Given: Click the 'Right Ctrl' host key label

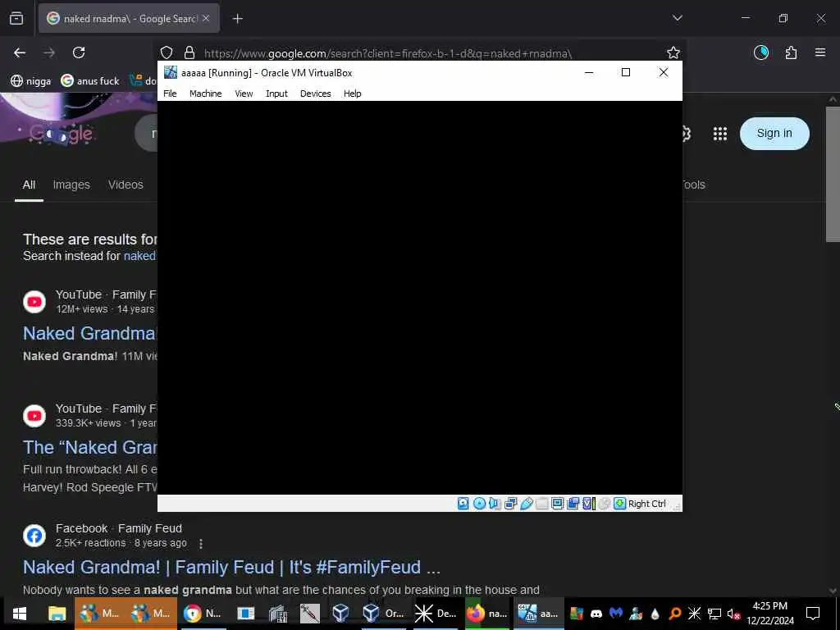Looking at the screenshot, I should click(647, 504).
